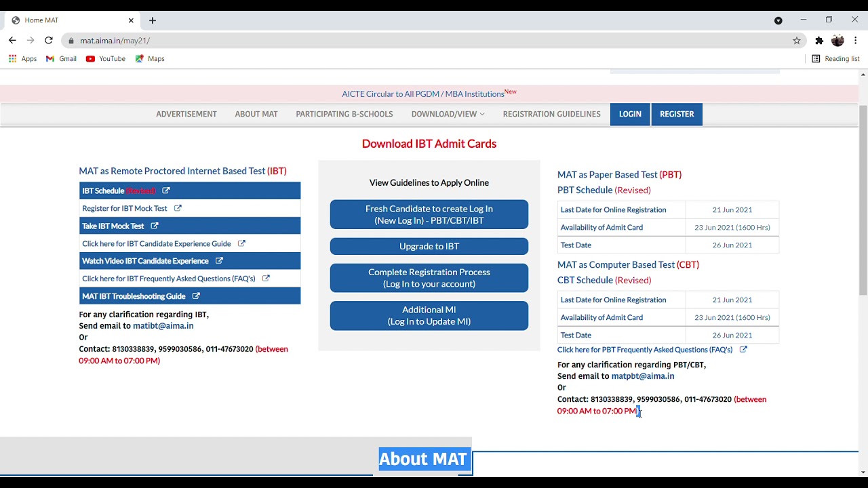Click the matpbt@aima.in email link
Viewport: 868px width, 488px height.
643,375
